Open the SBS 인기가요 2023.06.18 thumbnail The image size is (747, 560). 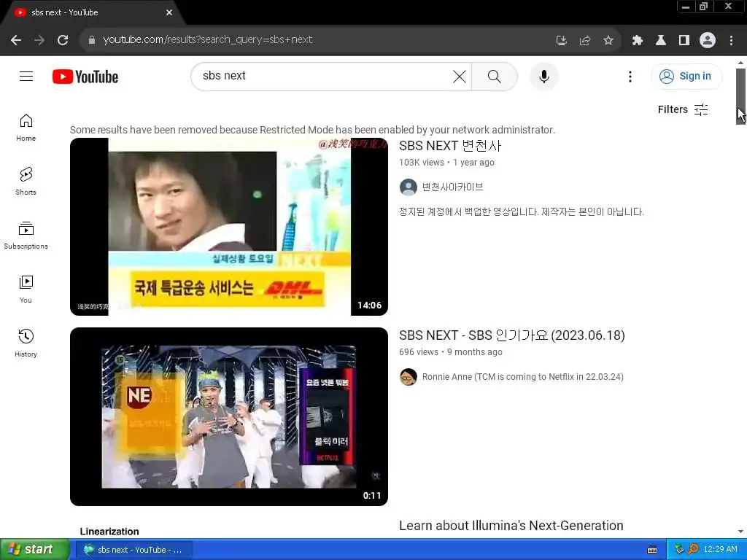(x=228, y=416)
